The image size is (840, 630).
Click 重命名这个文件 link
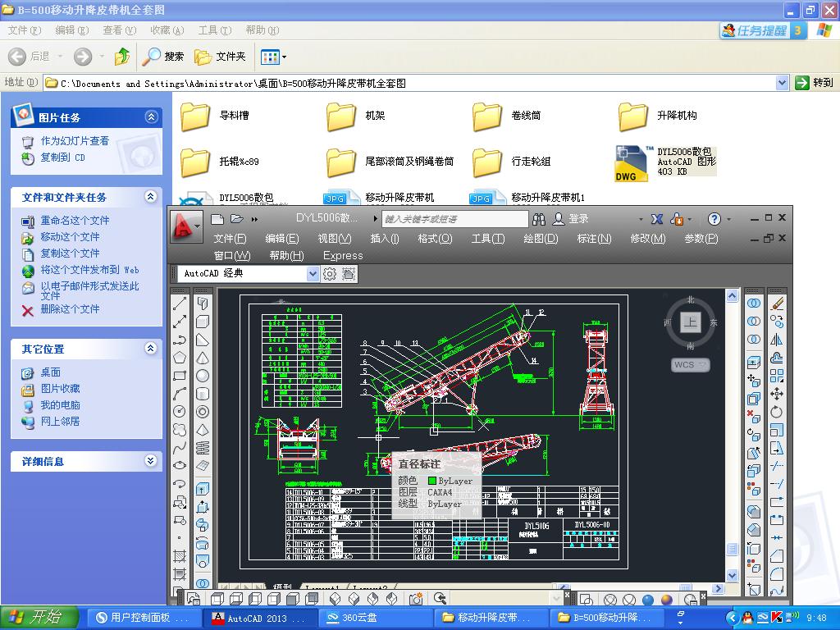click(x=75, y=220)
